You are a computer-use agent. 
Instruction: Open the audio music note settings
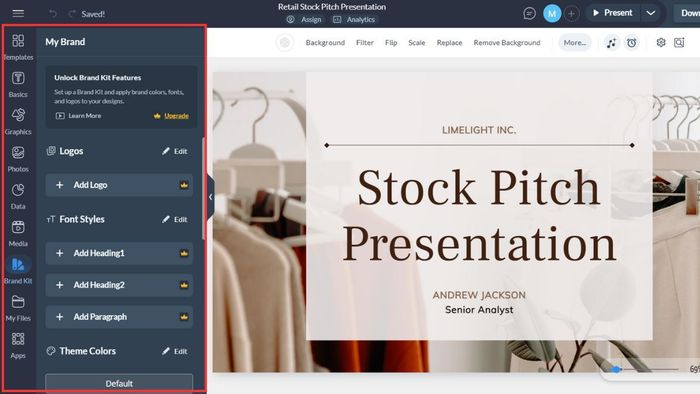point(611,43)
